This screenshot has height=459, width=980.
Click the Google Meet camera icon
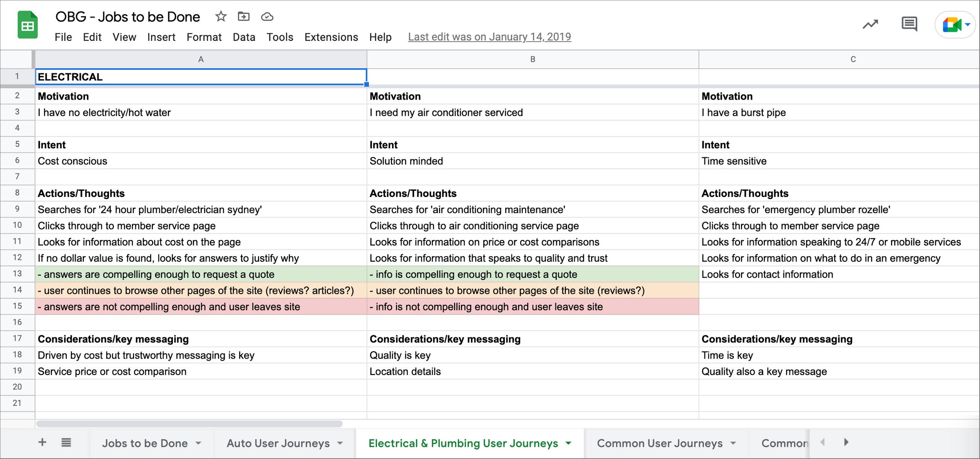(x=952, y=25)
